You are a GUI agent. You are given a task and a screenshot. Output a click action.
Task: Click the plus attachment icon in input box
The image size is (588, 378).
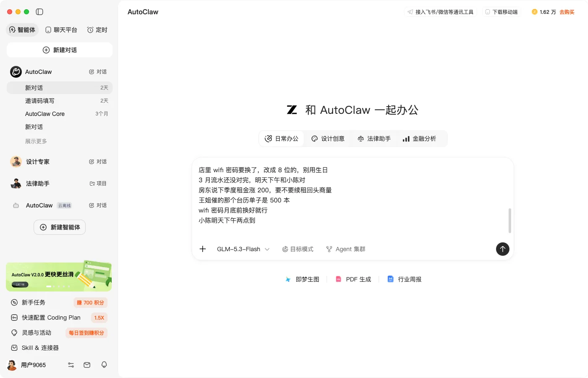coord(203,249)
